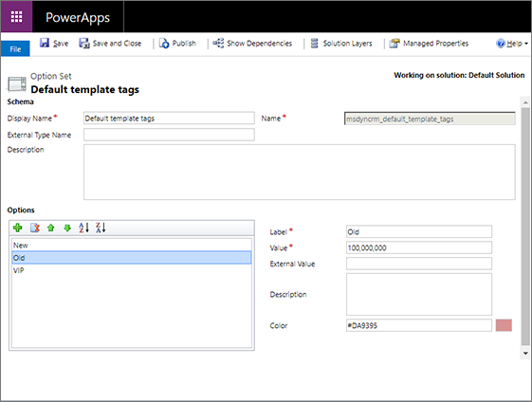Select the VIP option in list
Image resolution: width=532 pixels, height=402 pixels.
132,270
